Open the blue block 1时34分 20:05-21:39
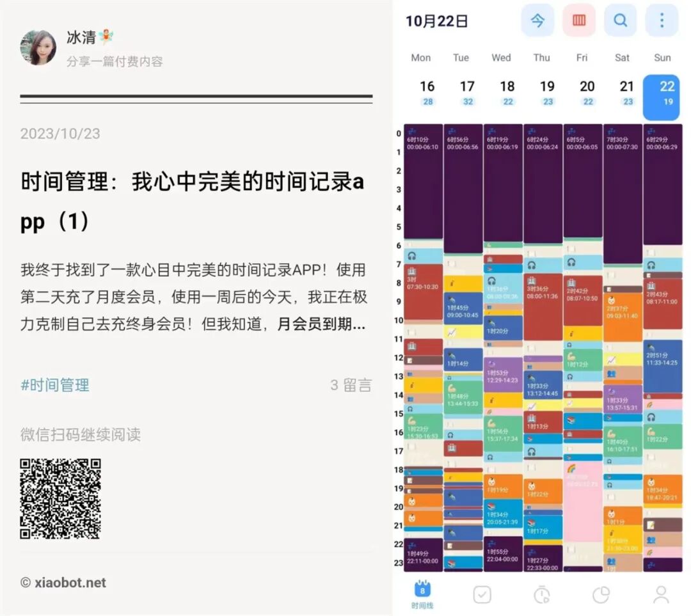Image resolution: width=691 pixels, height=616 pixels. coord(503,514)
